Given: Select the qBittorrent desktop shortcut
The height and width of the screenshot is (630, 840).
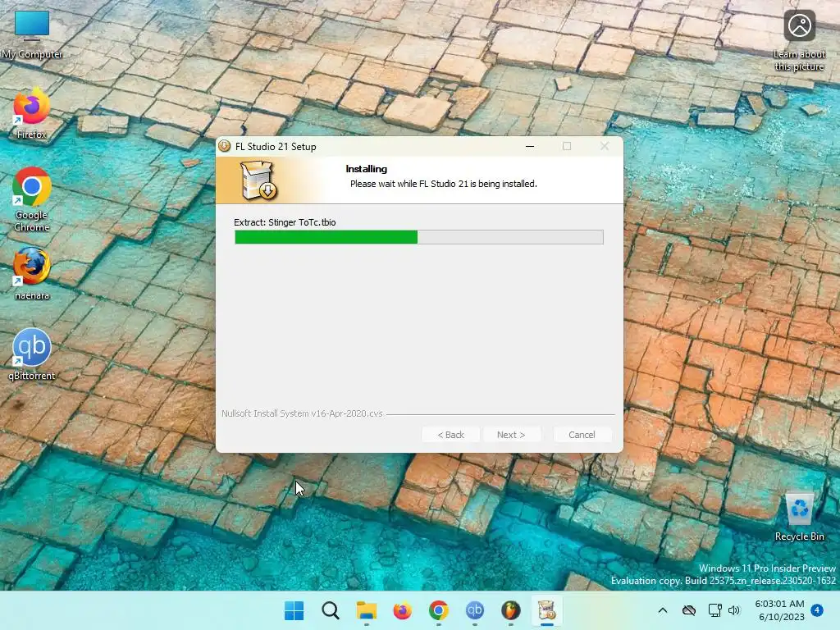Looking at the screenshot, I should pyautogui.click(x=32, y=354).
